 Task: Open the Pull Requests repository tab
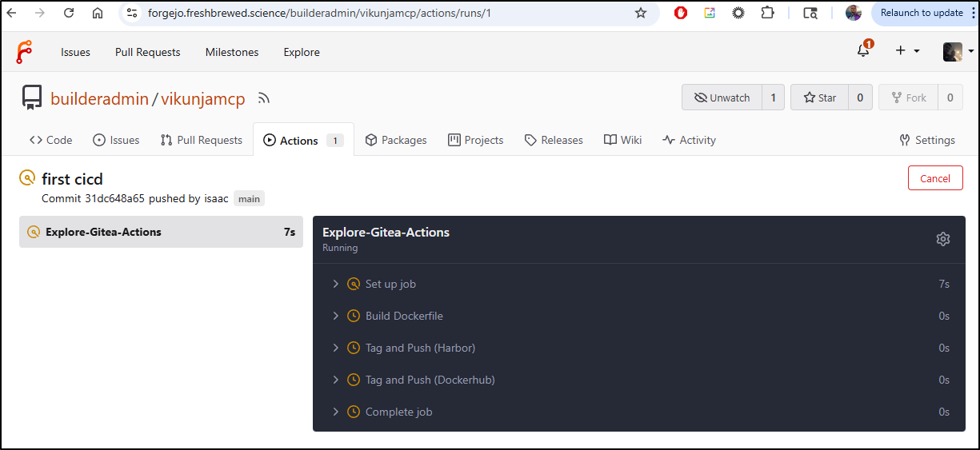[201, 140]
